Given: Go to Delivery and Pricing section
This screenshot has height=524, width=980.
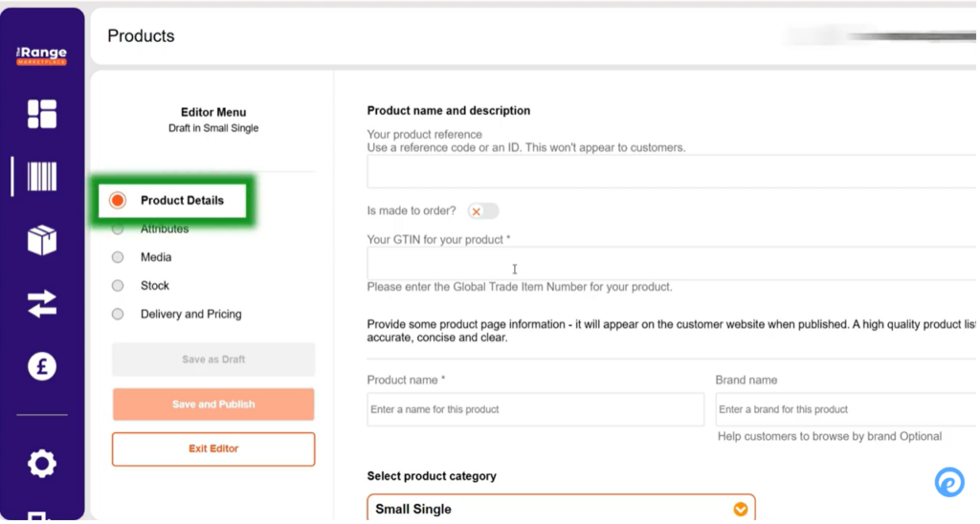Looking at the screenshot, I should pyautogui.click(x=190, y=314).
